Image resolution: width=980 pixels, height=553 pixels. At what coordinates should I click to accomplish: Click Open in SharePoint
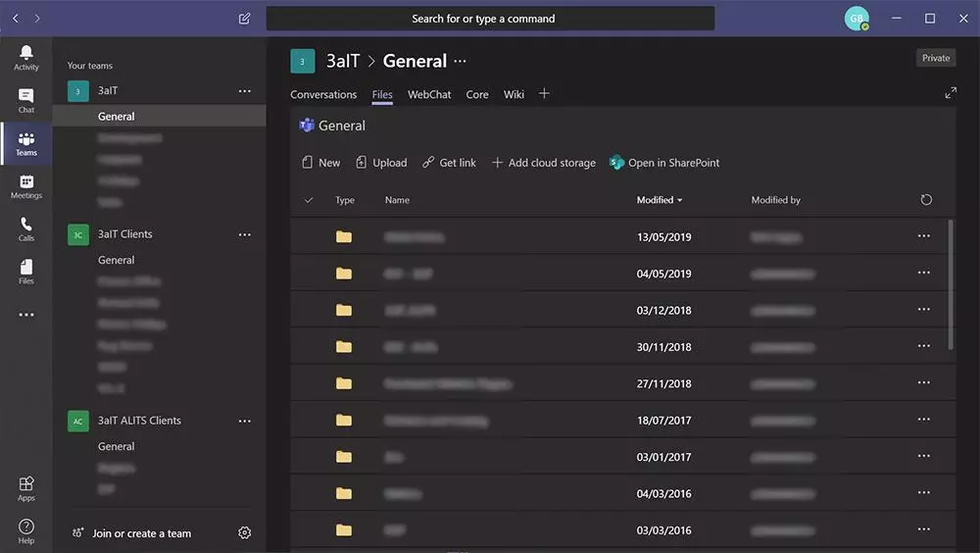(x=664, y=163)
